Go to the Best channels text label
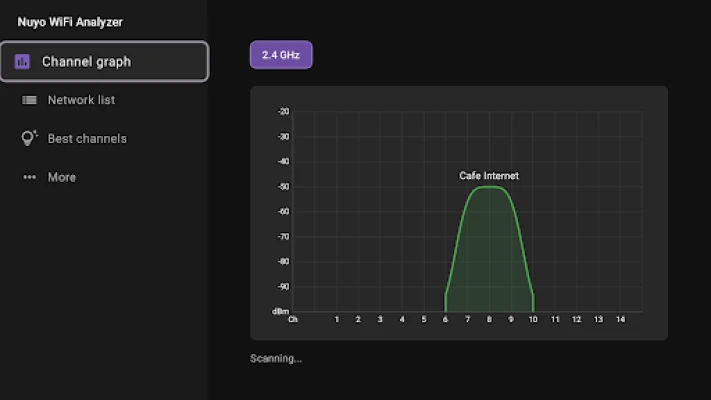711x400 pixels. pos(87,139)
